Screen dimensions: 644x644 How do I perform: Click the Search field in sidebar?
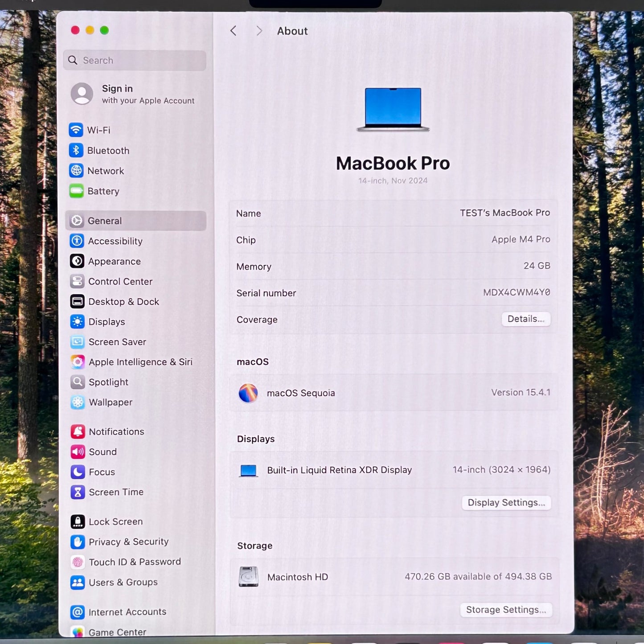tap(135, 60)
